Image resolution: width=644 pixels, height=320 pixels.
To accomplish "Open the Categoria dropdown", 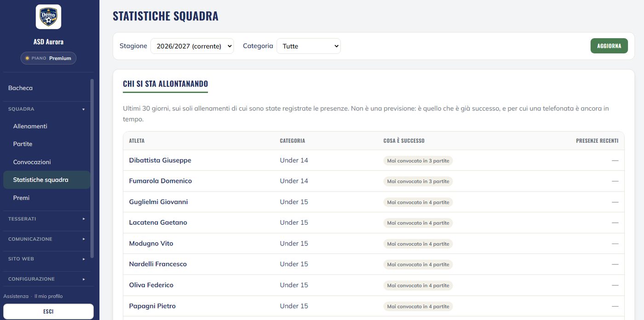I will pyautogui.click(x=309, y=46).
